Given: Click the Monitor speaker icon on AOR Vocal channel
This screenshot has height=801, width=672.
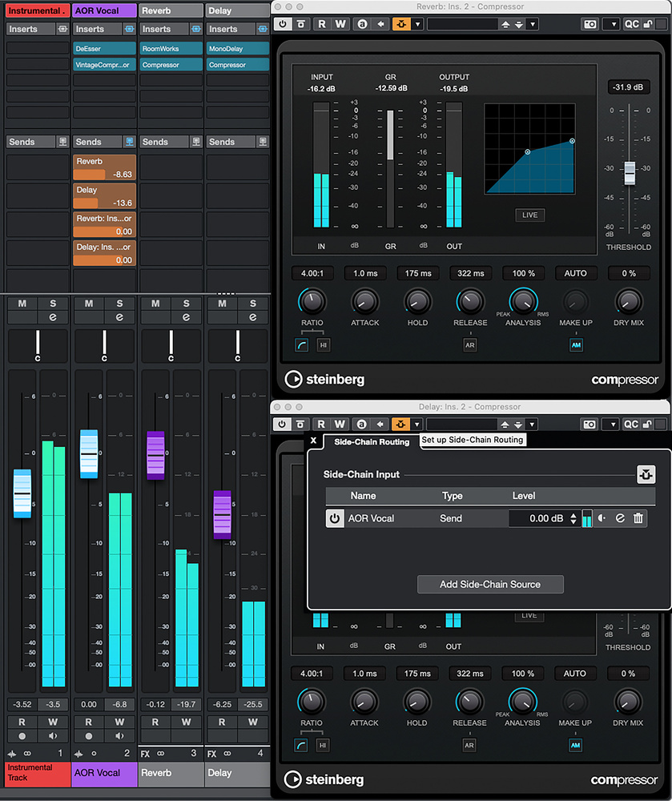Looking at the screenshot, I should (119, 736).
